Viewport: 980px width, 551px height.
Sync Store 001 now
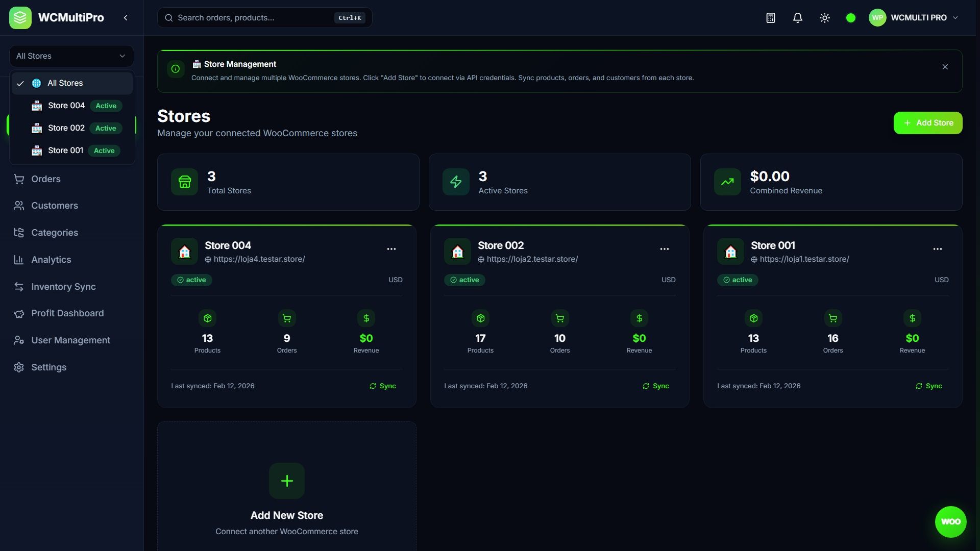coord(929,386)
